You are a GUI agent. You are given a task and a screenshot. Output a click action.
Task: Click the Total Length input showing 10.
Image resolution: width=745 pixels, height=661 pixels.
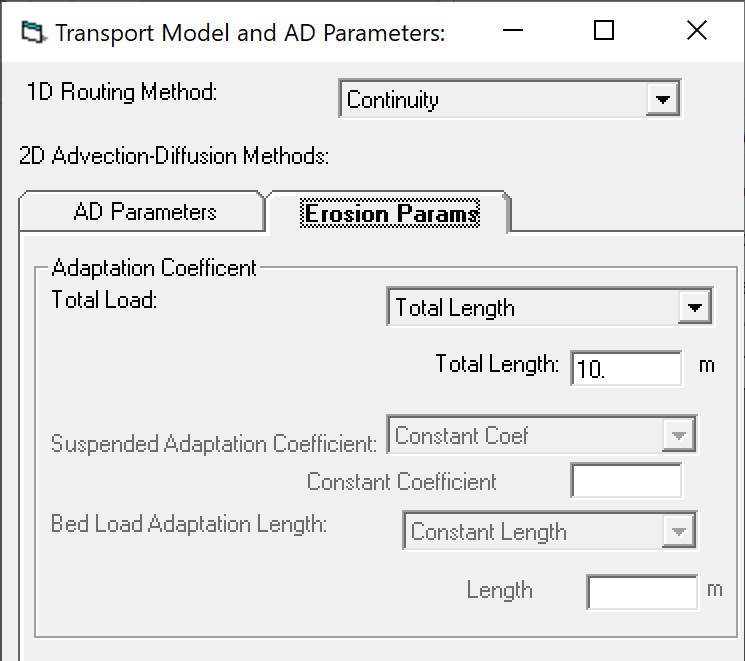(626, 368)
